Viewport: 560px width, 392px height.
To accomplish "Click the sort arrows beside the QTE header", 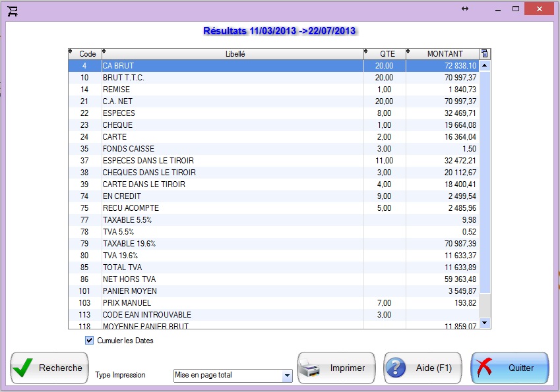I will [x=367, y=53].
